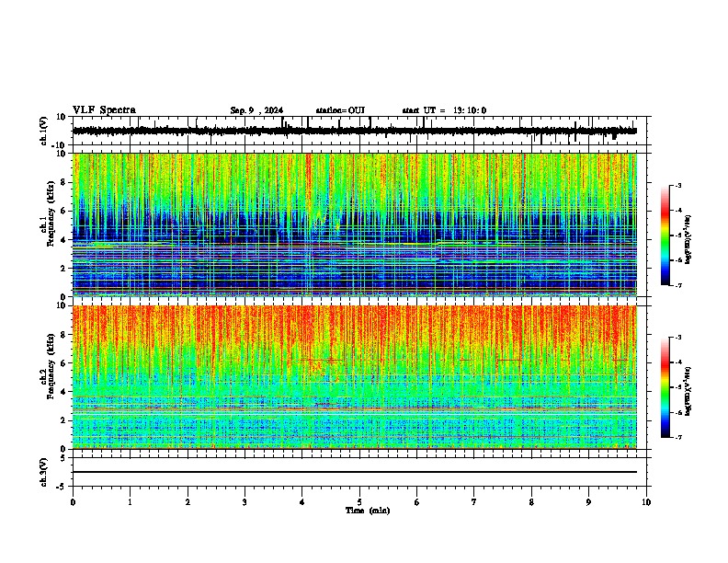Click the ch.1 spectrogram color scale bar
728x563 pixels.
coord(665,236)
